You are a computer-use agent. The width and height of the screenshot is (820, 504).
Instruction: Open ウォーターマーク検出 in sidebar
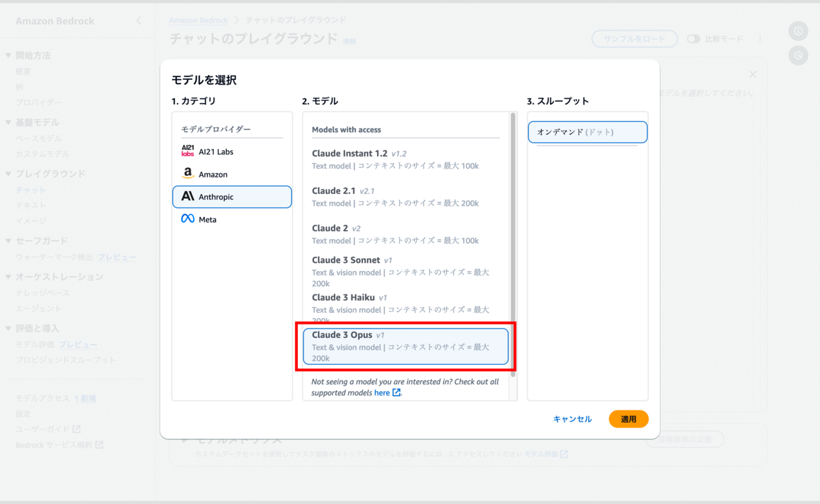55,257
